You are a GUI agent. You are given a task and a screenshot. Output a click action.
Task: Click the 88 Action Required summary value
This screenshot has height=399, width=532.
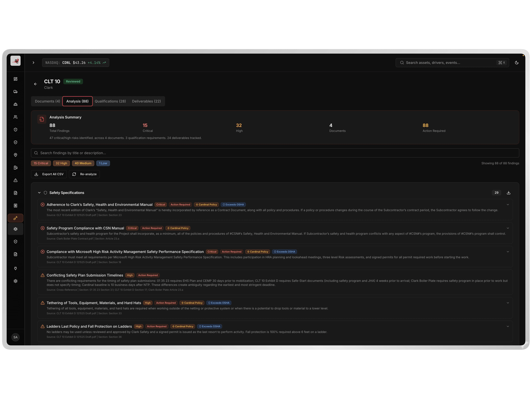click(x=425, y=125)
